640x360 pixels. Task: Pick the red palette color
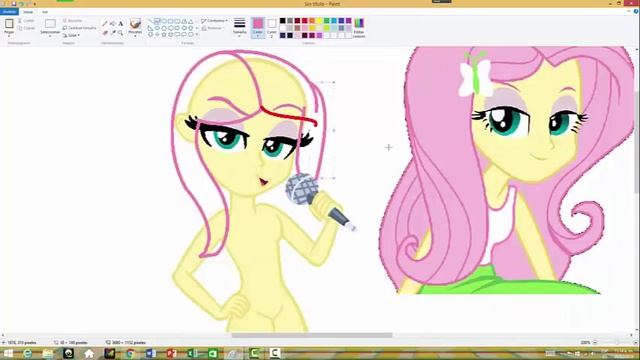(304, 20)
